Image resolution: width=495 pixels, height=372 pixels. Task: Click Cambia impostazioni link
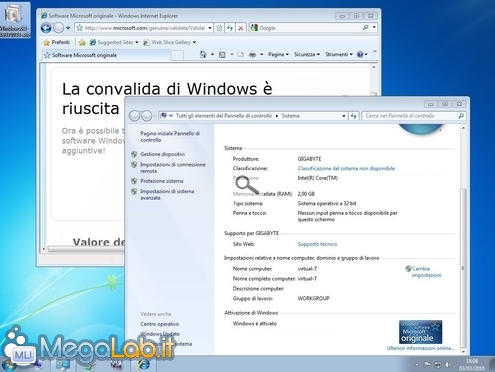click(426, 272)
